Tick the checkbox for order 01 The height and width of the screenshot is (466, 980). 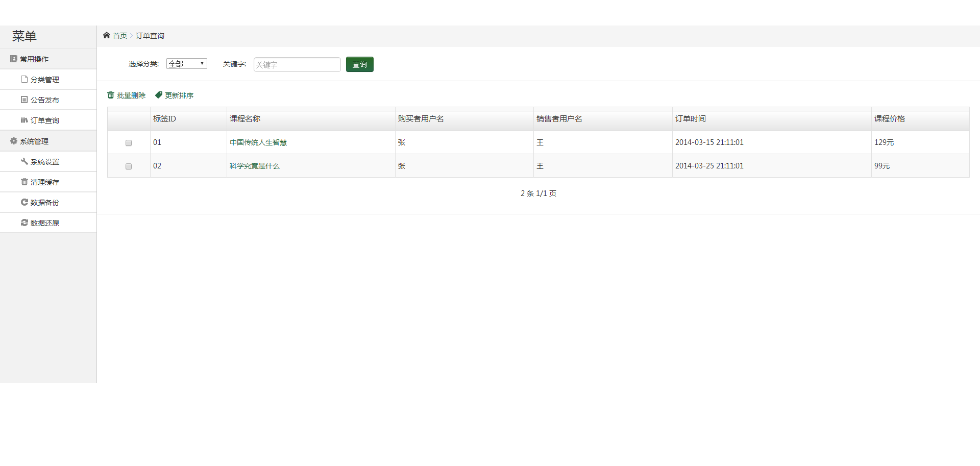pos(129,143)
